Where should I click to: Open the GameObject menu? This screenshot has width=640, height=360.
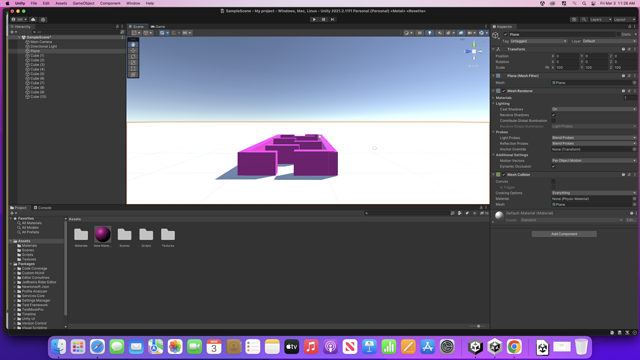click(x=84, y=3)
